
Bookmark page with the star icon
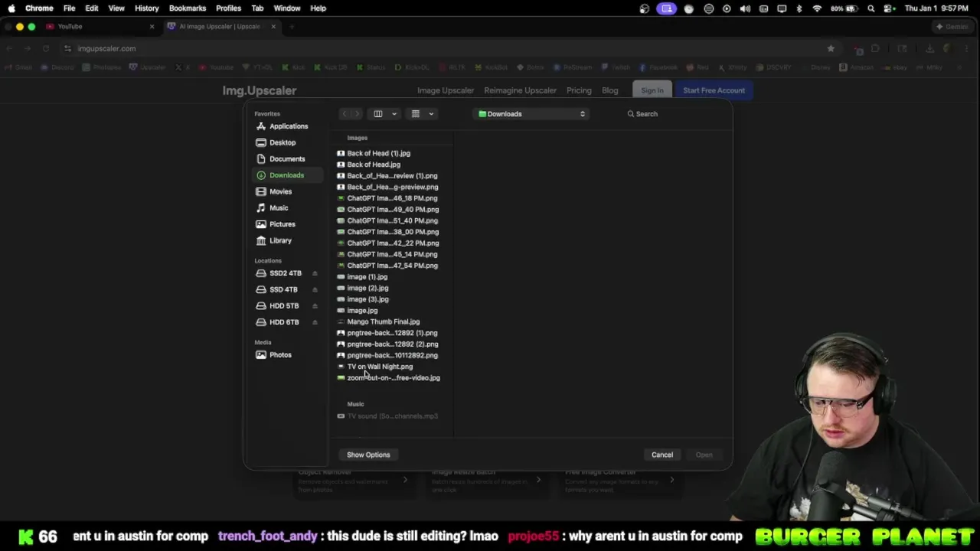831,48
